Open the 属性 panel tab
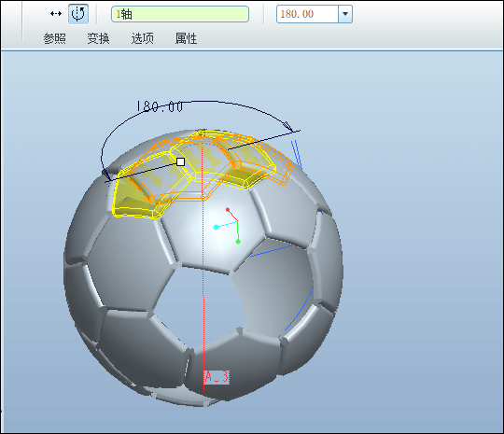Screen dimensions: 504x434 [186, 38]
